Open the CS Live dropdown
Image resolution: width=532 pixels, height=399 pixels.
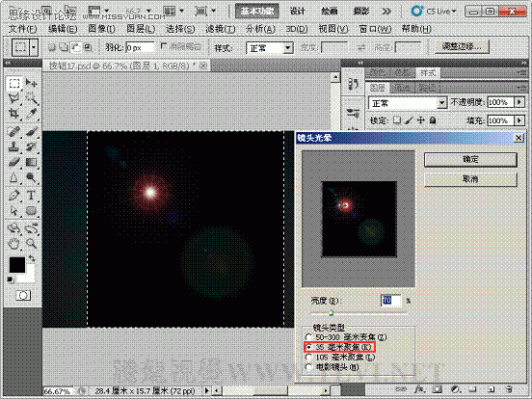(x=434, y=12)
